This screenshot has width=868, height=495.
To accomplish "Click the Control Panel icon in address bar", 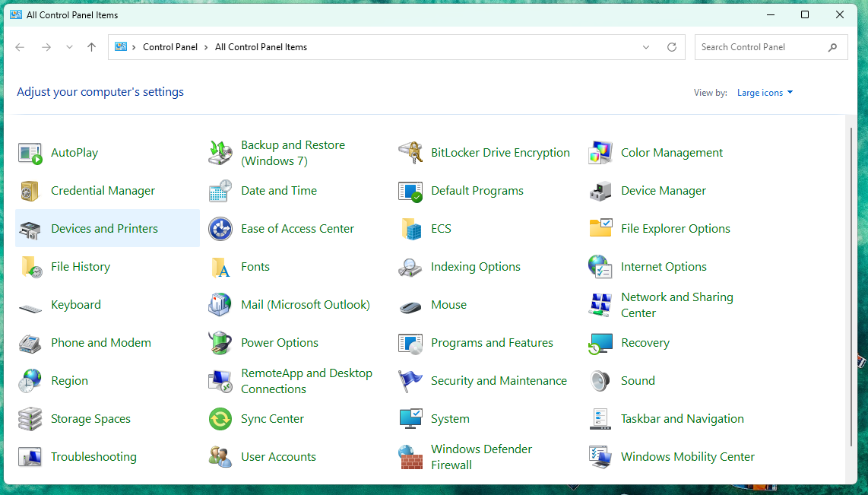I will (x=121, y=47).
